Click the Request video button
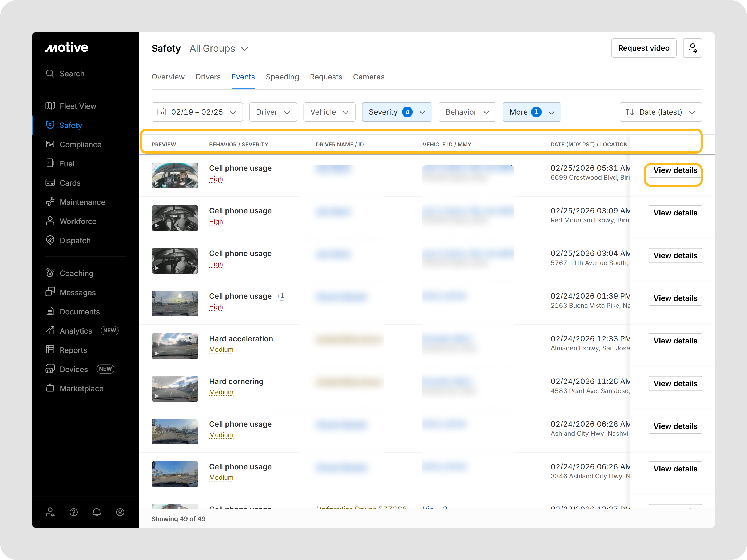 coord(643,48)
